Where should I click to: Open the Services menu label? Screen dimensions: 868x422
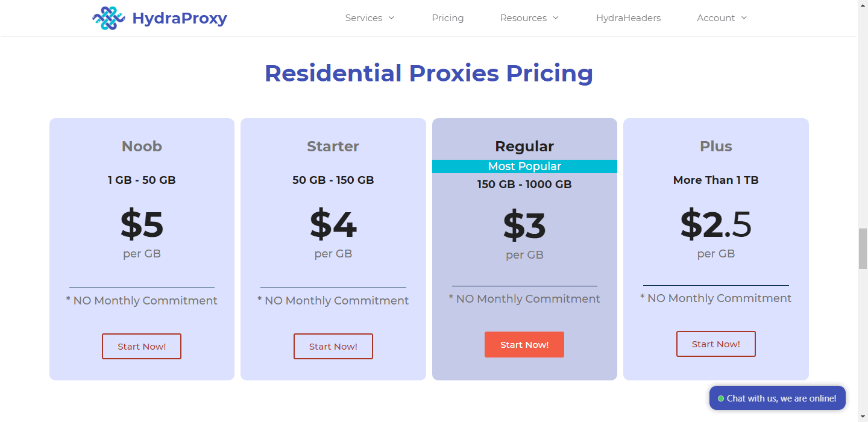[x=363, y=18]
